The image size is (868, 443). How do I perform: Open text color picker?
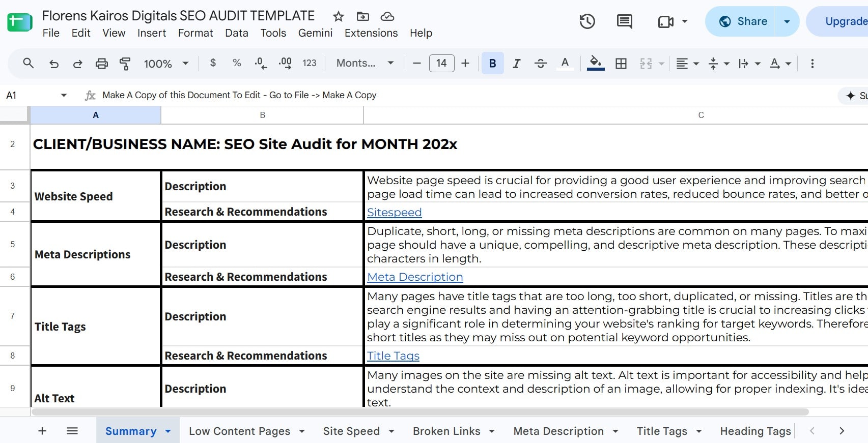point(565,64)
